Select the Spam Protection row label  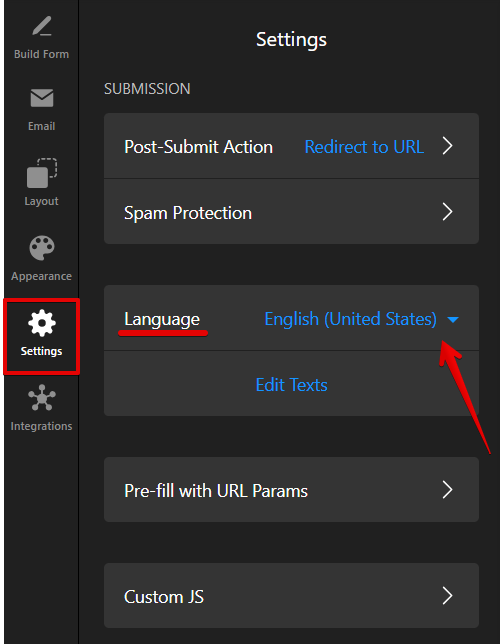click(188, 213)
